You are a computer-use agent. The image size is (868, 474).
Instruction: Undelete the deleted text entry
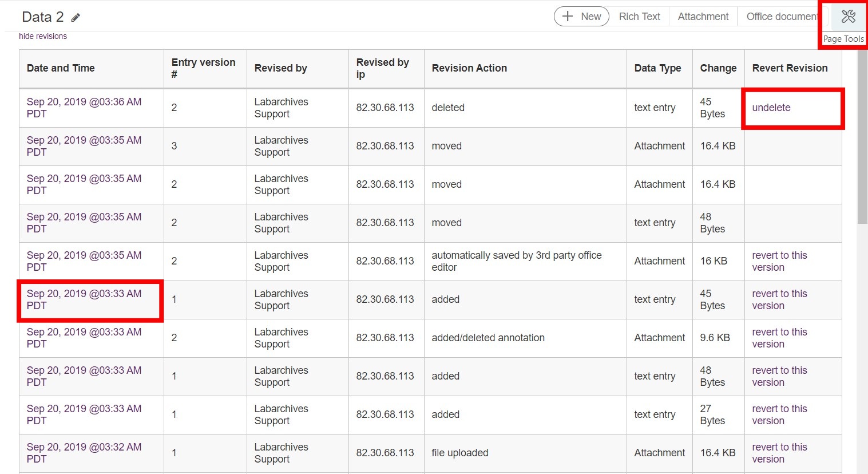771,108
